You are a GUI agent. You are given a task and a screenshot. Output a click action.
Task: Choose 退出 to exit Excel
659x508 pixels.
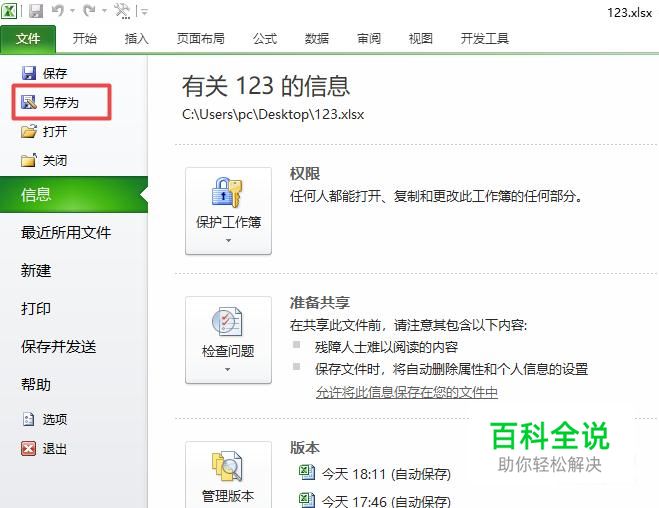point(55,448)
